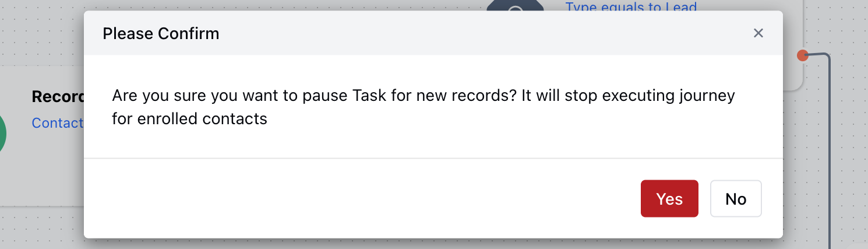868x249 pixels.
Task: Select the dark hexagon condition node icon
Action: pos(515,5)
